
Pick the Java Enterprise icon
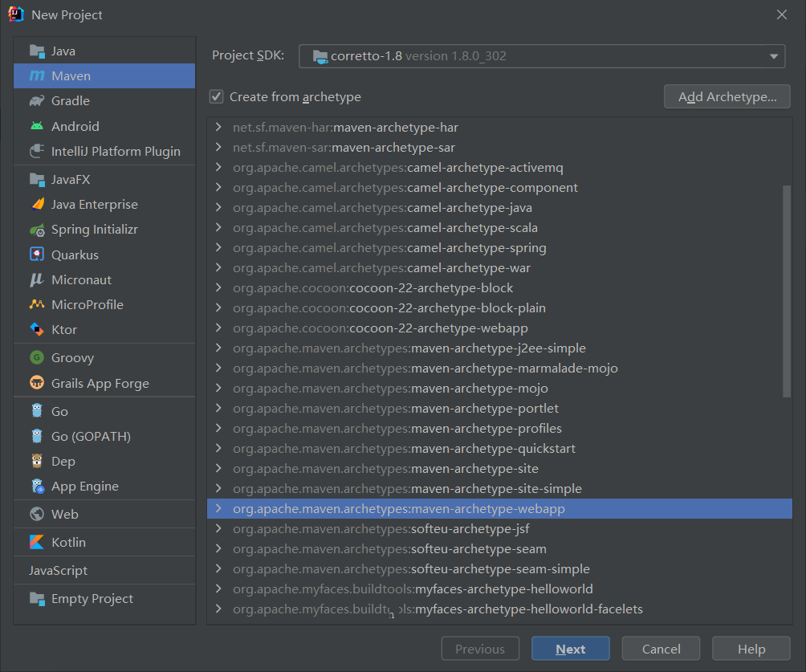[x=37, y=205]
